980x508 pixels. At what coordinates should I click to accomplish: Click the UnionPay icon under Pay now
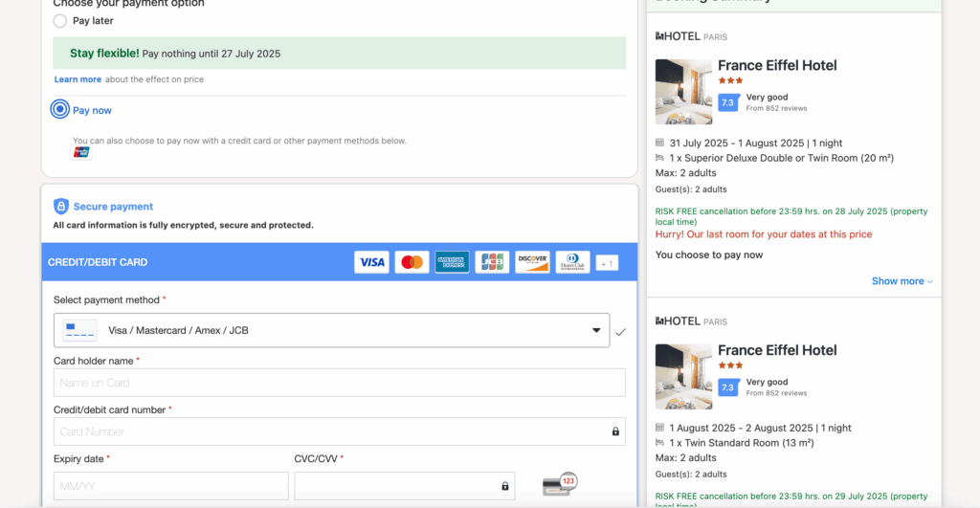(81, 153)
